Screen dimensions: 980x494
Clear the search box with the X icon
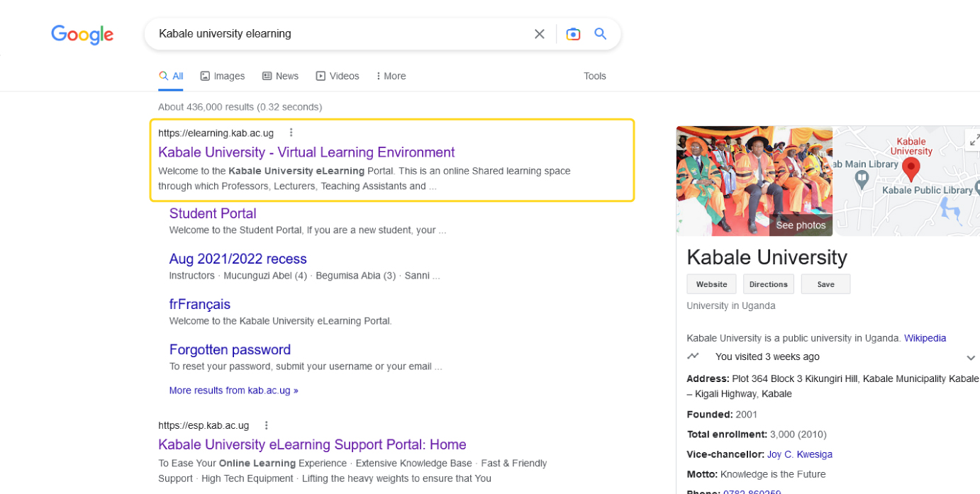(x=540, y=34)
